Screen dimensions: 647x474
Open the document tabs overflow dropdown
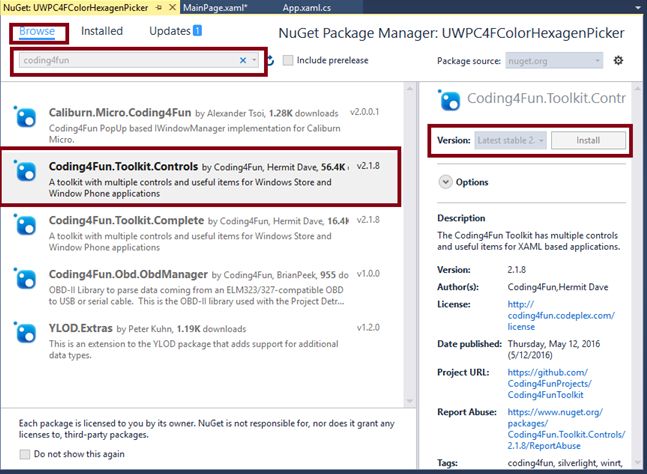click(638, 7)
